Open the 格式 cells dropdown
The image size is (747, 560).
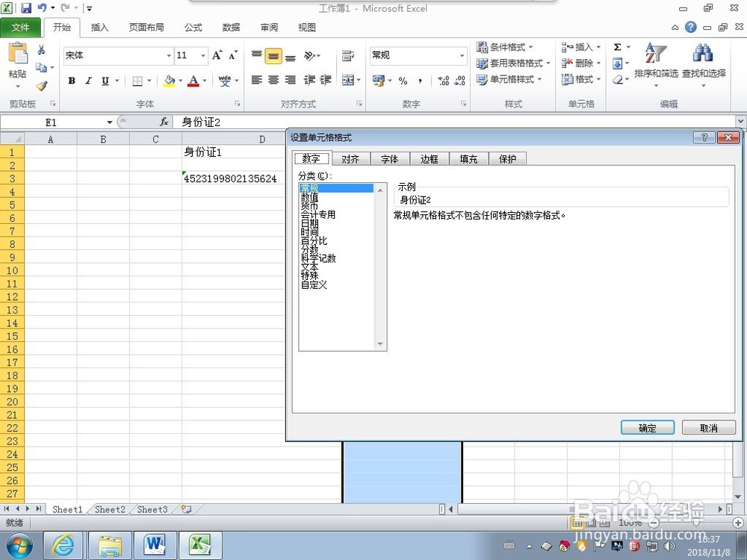click(580, 80)
